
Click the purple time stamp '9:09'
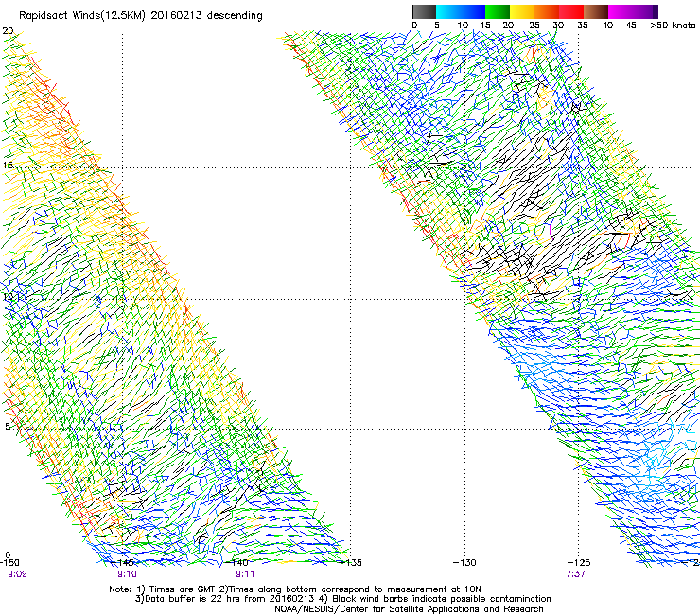[17, 574]
